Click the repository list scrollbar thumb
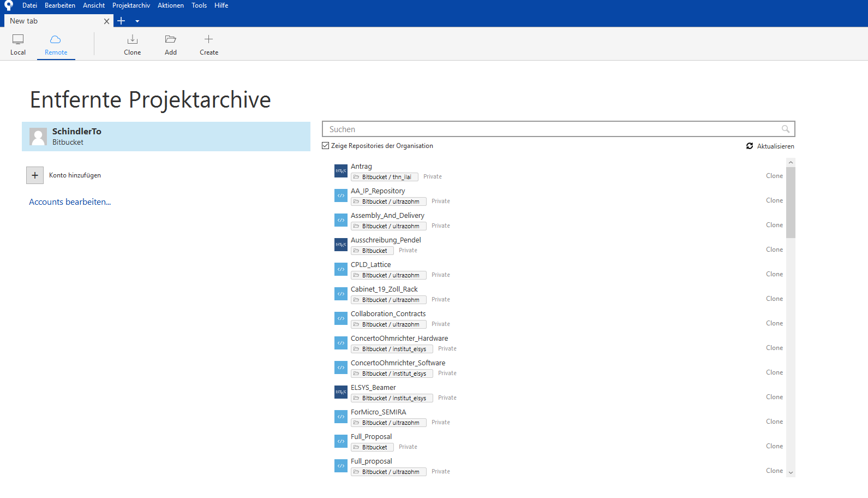The width and height of the screenshot is (868, 498). pyautogui.click(x=791, y=203)
